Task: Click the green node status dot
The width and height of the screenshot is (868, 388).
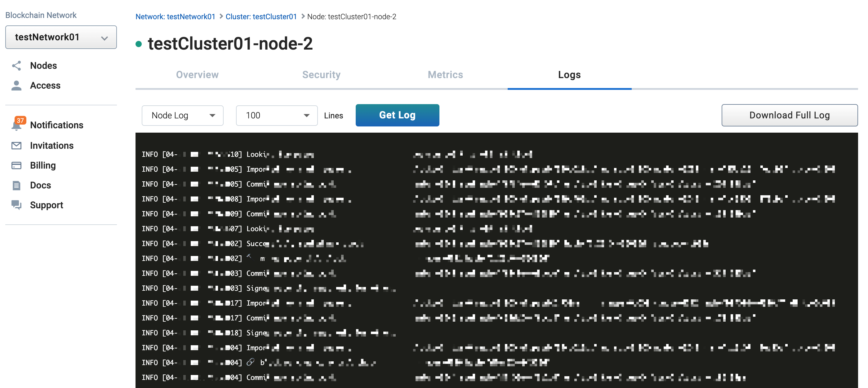Action: [139, 44]
